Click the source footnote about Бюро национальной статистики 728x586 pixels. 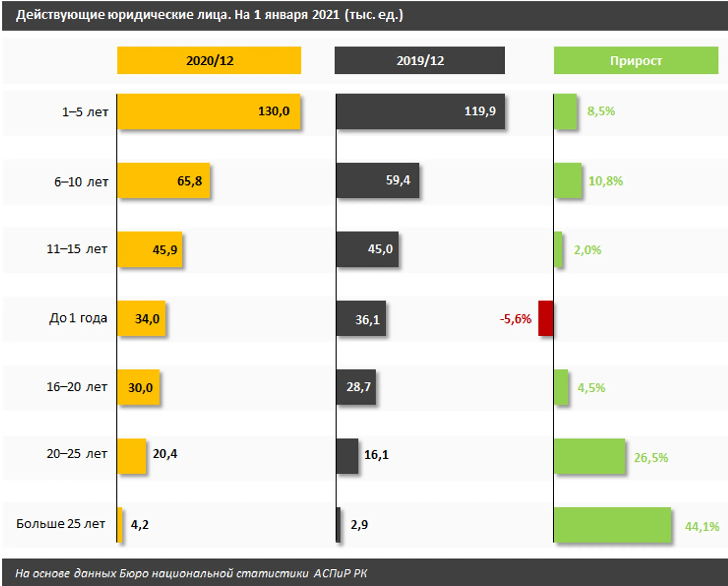[191, 573]
